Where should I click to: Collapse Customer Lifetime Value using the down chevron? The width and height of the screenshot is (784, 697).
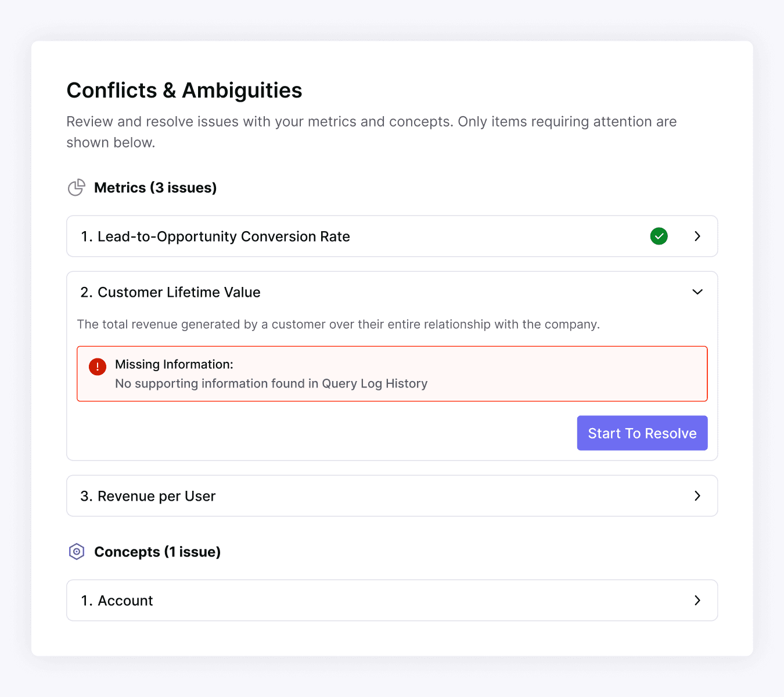(x=697, y=292)
